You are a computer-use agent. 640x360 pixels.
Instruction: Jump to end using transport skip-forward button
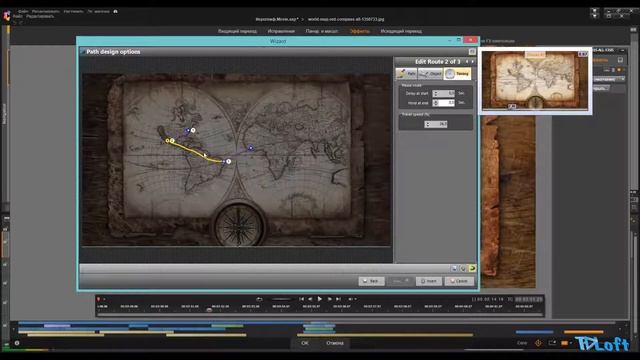[x=338, y=299]
